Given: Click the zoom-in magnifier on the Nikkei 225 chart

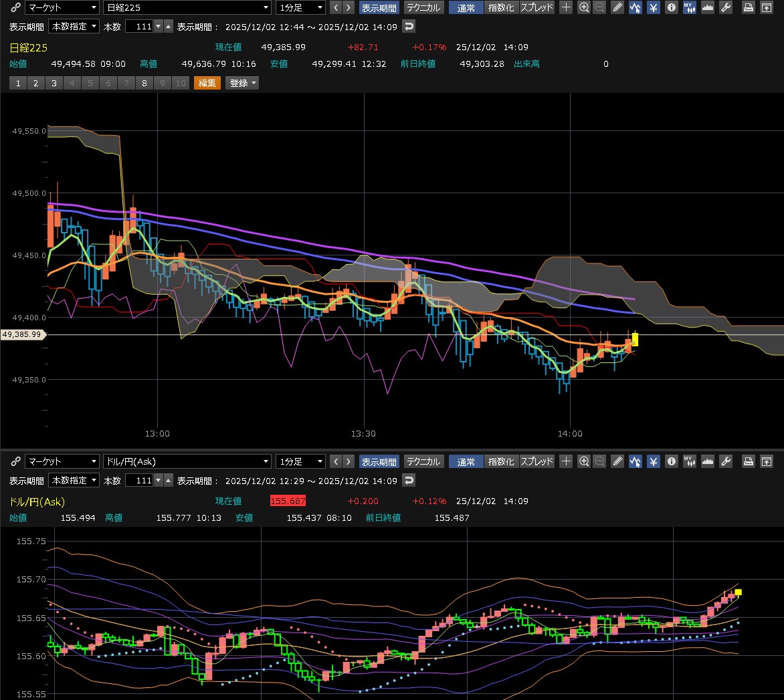Looking at the screenshot, I should 584,8.
